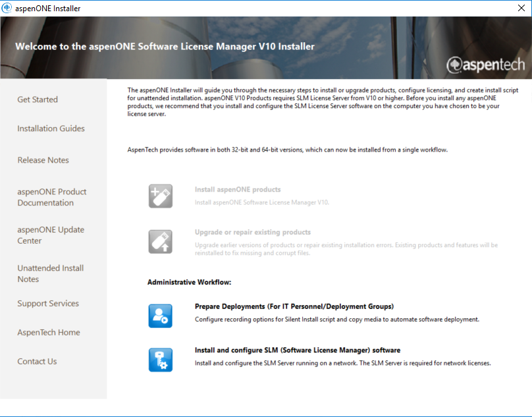Click the 'Configure recording options for Silent Install' description

[x=337, y=320]
